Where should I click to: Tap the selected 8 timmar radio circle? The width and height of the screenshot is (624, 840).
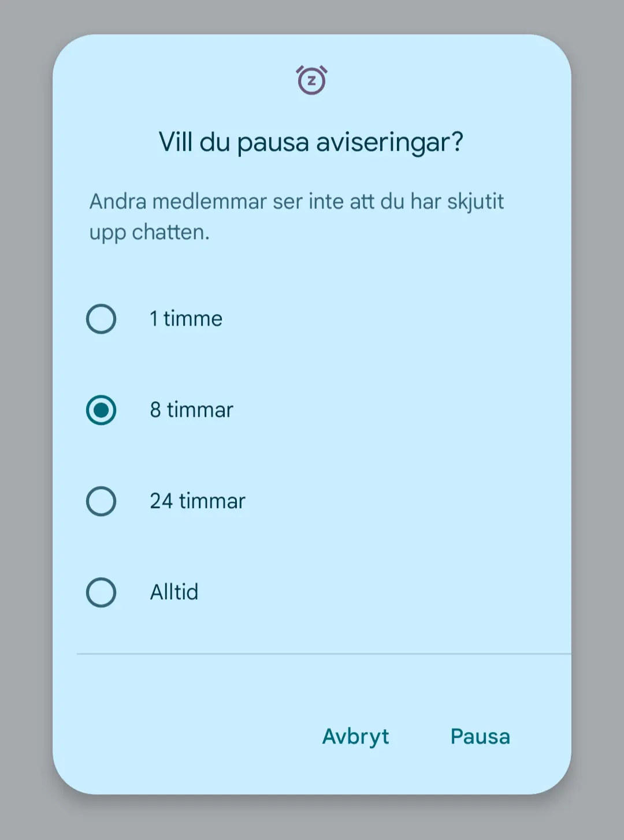point(101,410)
